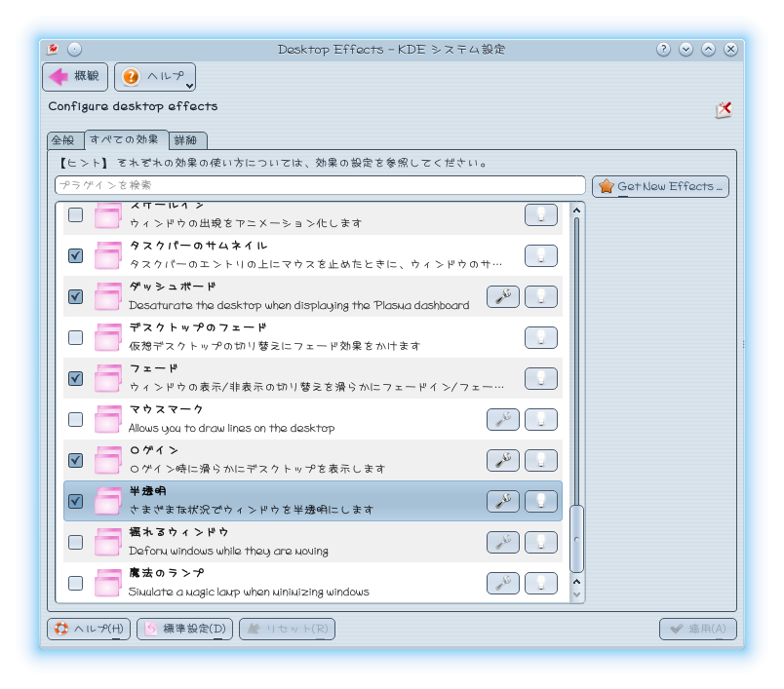Restore defaults with 標準設定(D) button
This screenshot has height=689, width=784.
coord(184,629)
